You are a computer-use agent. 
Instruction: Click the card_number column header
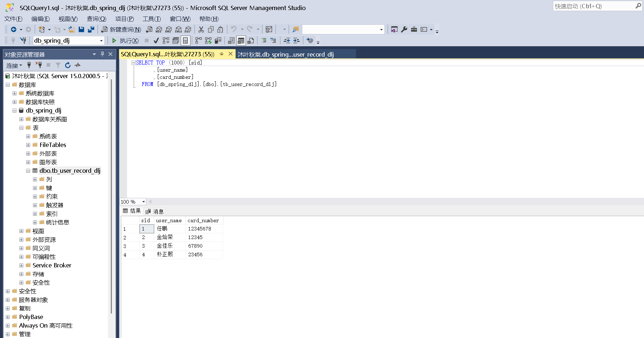204,220
